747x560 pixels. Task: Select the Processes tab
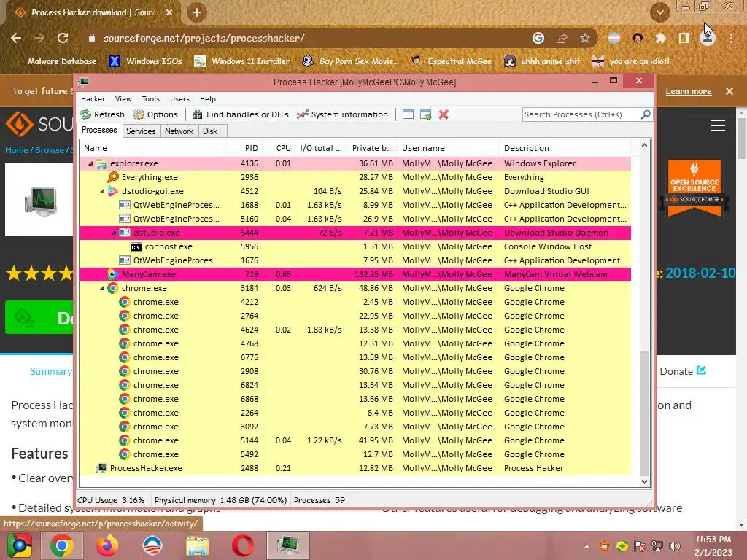point(99,130)
